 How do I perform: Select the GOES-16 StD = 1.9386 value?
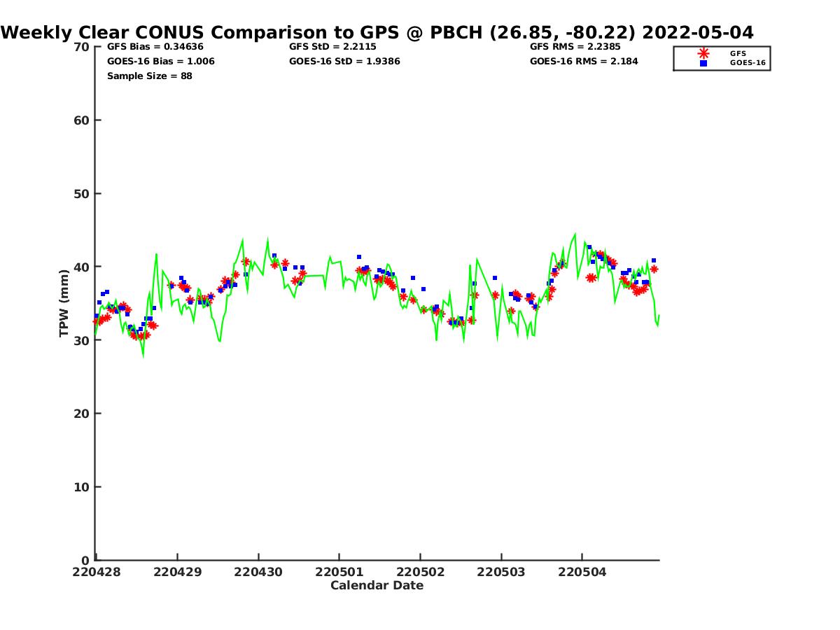(344, 62)
